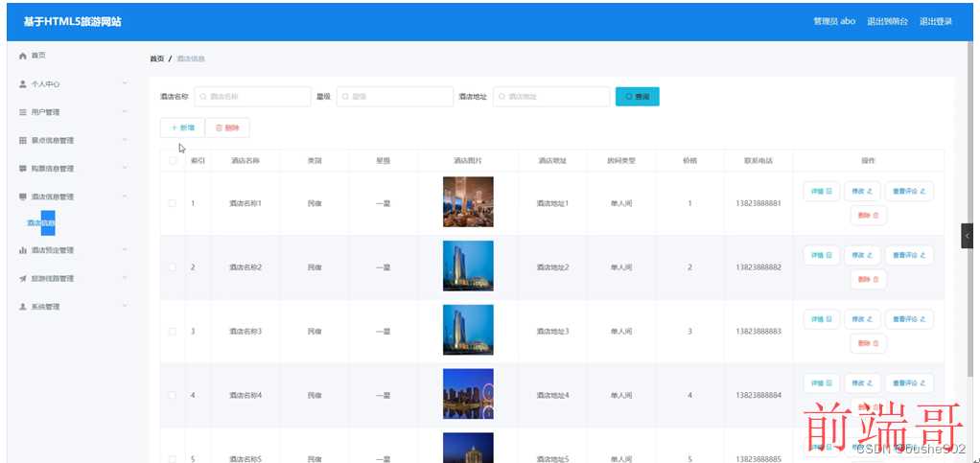The height and width of the screenshot is (463, 980).
Task: Click 修改 for row 酒店名称1
Action: (862, 191)
